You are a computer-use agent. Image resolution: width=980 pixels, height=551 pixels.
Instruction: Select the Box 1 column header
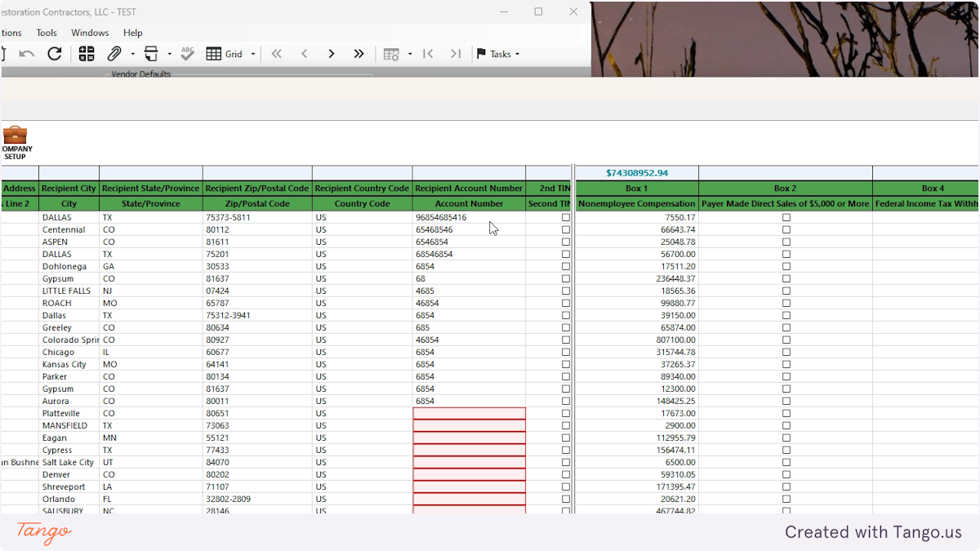pos(636,188)
